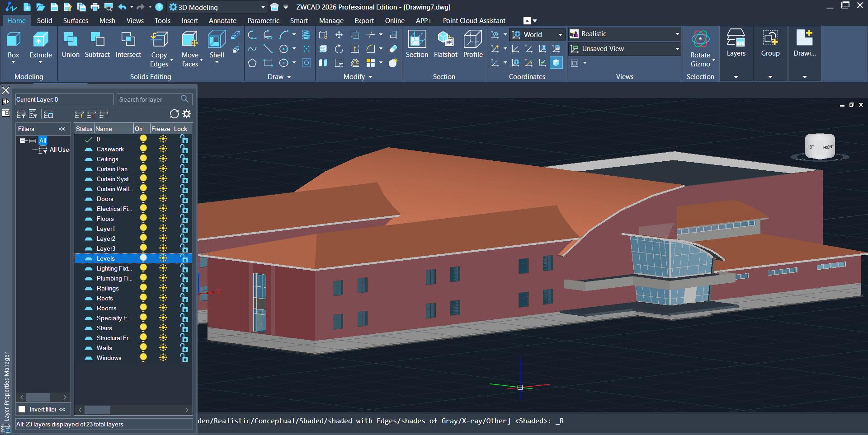Apply Union to solids
868x435 pixels.
click(71, 45)
